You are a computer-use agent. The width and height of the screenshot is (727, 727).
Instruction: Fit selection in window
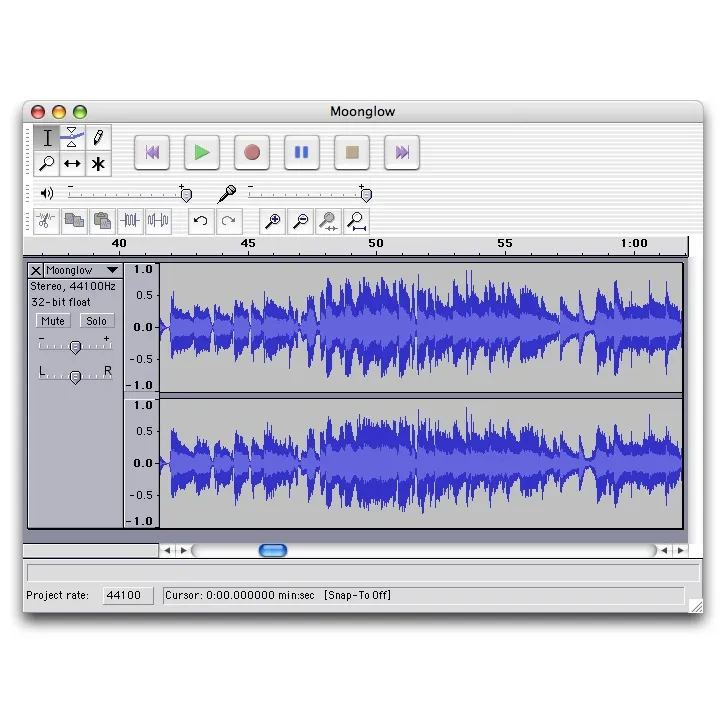pos(328,221)
